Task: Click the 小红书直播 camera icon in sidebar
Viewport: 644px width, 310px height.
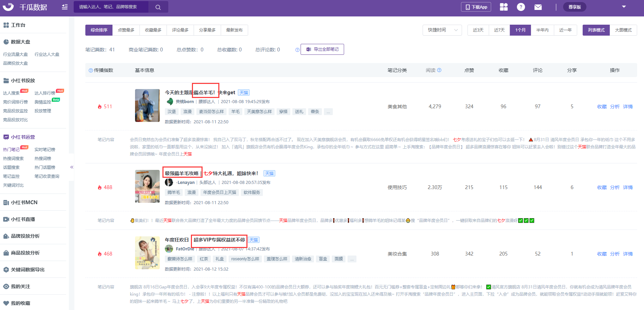Action: point(6,219)
